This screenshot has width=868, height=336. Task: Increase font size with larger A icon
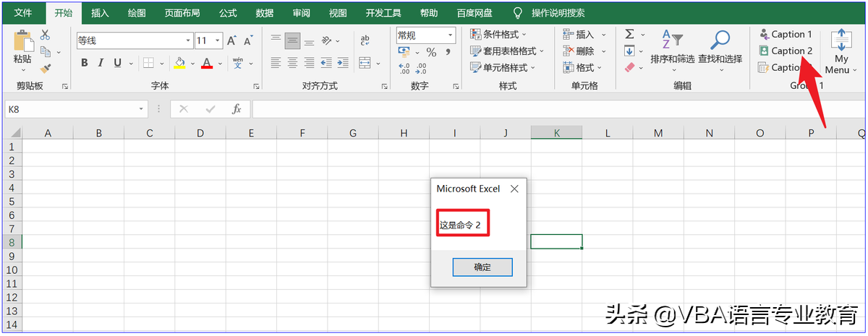232,41
